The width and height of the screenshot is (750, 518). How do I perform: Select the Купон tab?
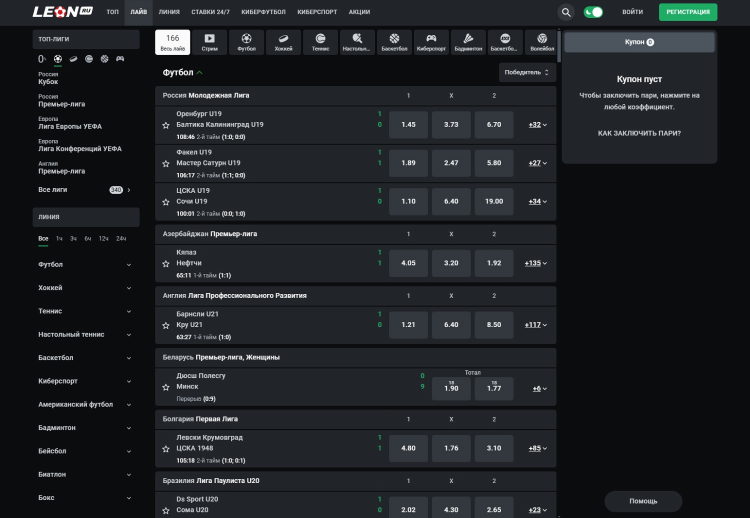pos(639,42)
